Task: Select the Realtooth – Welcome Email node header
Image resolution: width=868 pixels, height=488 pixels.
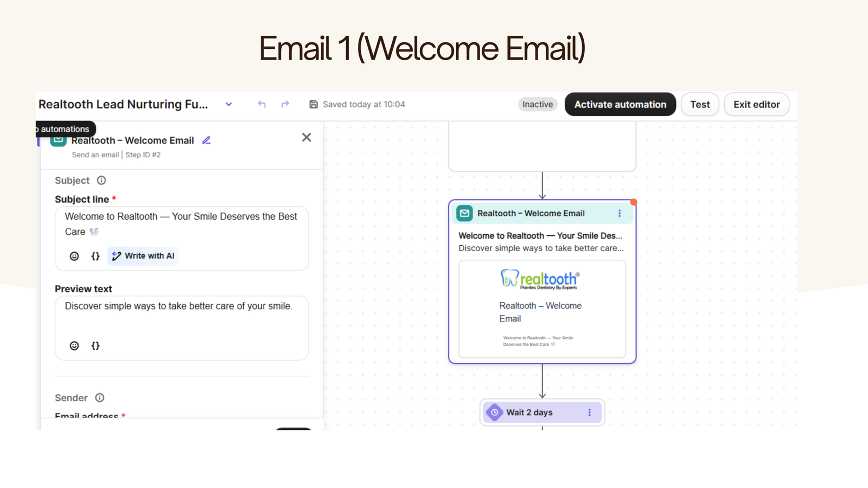Action: [x=542, y=214]
